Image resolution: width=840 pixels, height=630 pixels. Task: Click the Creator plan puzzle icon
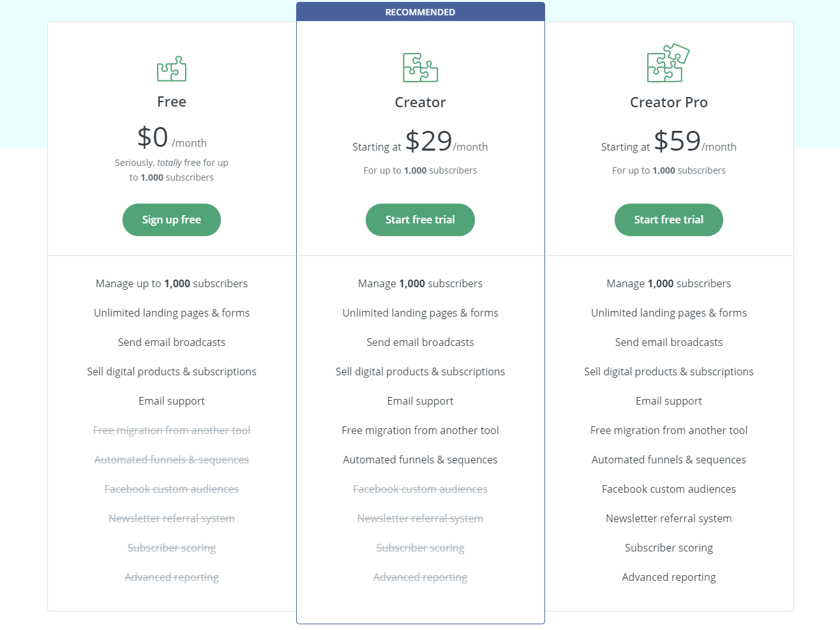coord(420,68)
